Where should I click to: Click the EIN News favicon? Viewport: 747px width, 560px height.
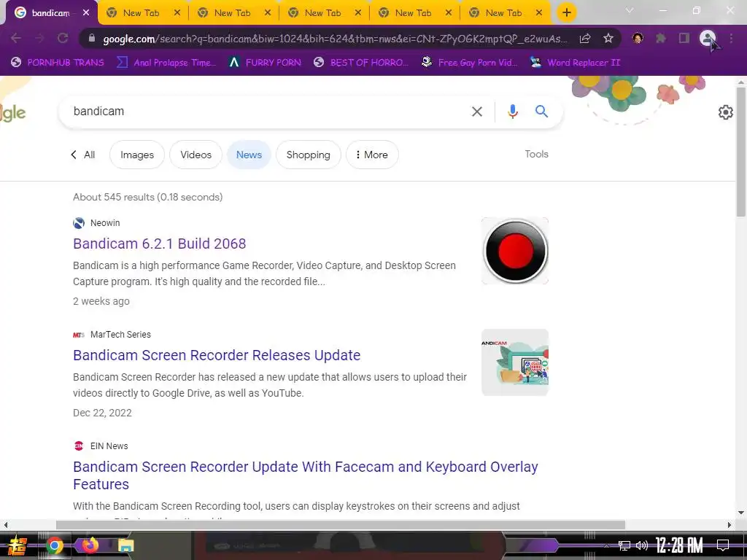[x=79, y=446]
